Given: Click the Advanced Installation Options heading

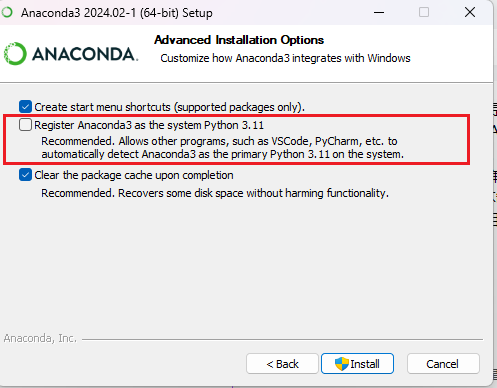Looking at the screenshot, I should [239, 40].
